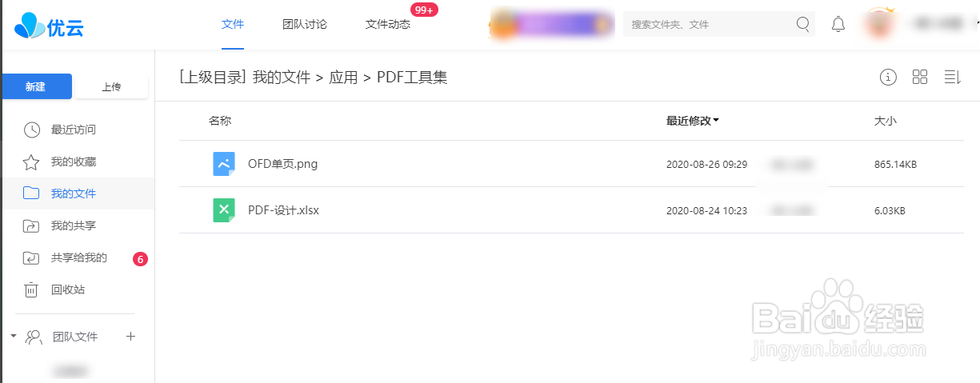Open the OFD单页.png image file icon

click(223, 164)
